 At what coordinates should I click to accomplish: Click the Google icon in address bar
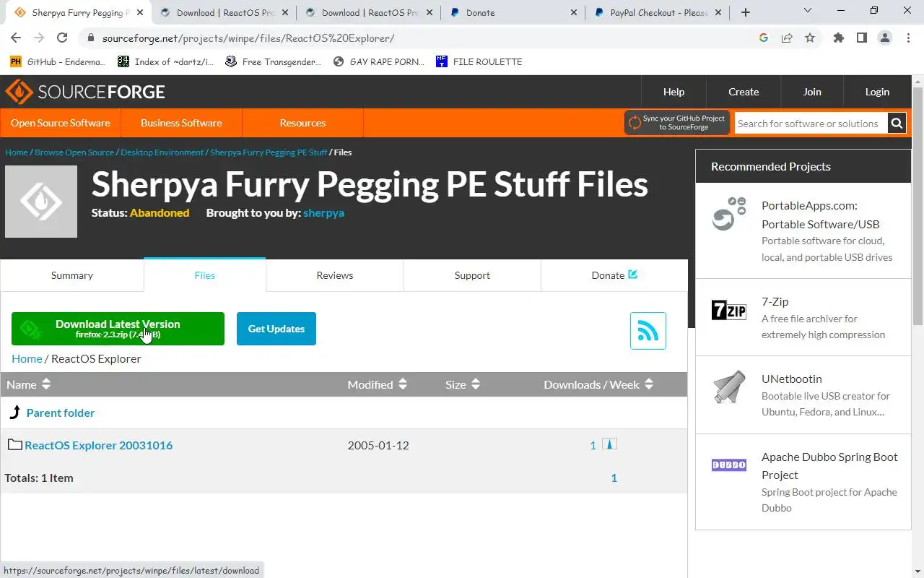click(x=764, y=38)
